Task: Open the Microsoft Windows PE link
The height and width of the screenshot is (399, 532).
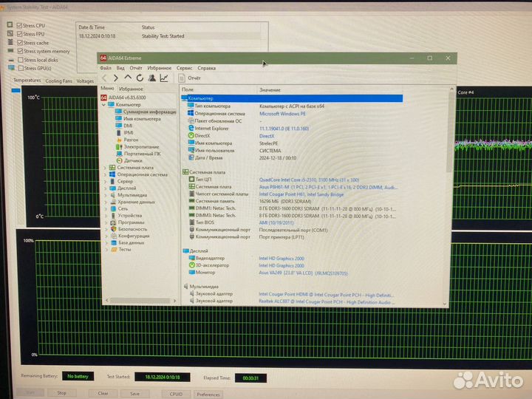Action: (x=282, y=114)
